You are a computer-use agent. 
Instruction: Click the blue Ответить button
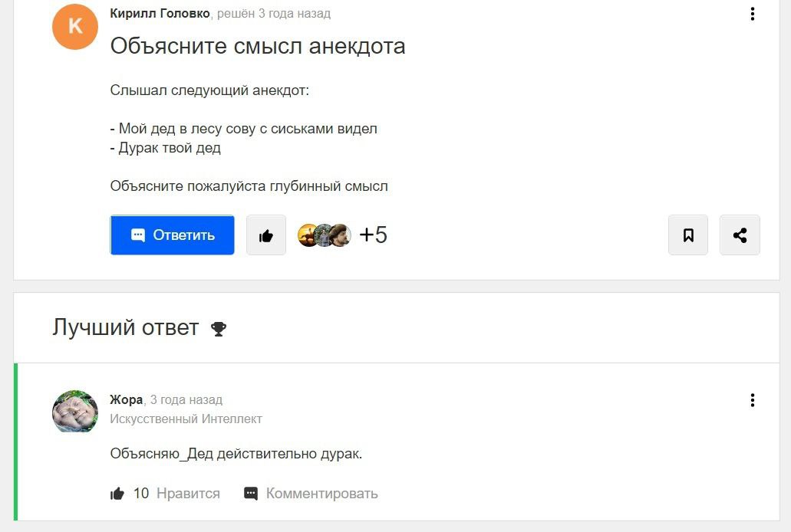tap(172, 235)
